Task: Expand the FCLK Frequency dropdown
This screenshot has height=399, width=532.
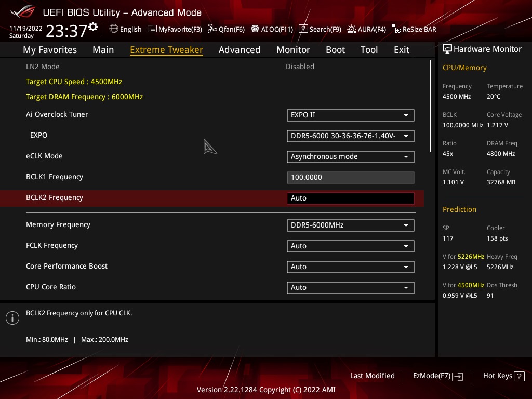Action: click(x=351, y=246)
